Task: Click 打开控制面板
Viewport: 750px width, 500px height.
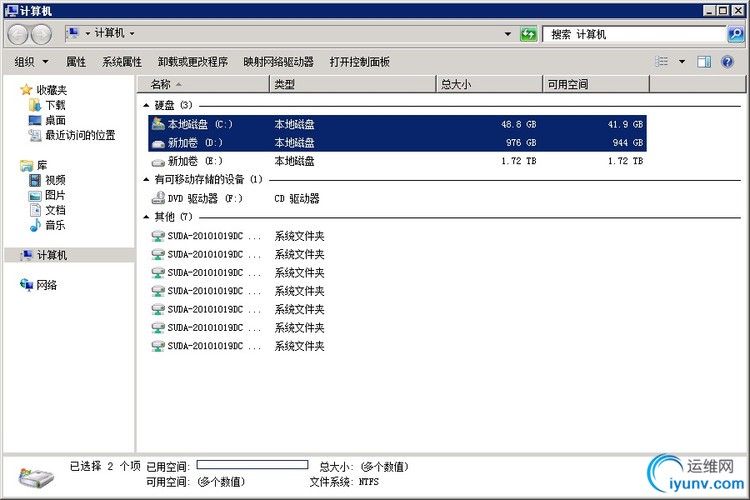Action: pos(359,62)
